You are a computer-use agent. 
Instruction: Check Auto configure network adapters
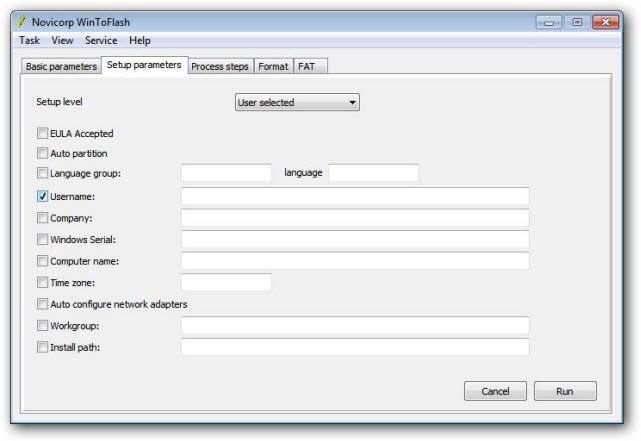[x=43, y=304]
